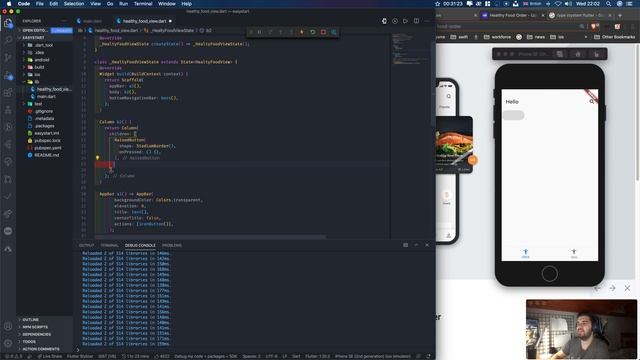Expand the OPEN EDITORS section
Screen dimensions: 640x360
(x=34, y=31)
